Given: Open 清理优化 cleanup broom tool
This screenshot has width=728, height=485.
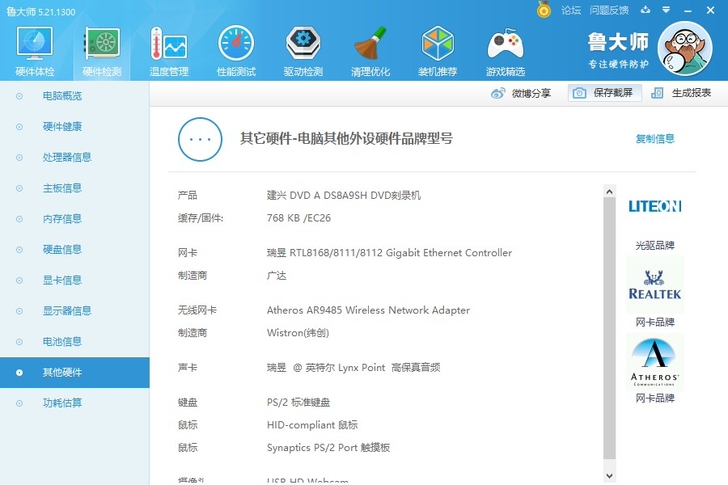Looking at the screenshot, I should point(370,51).
